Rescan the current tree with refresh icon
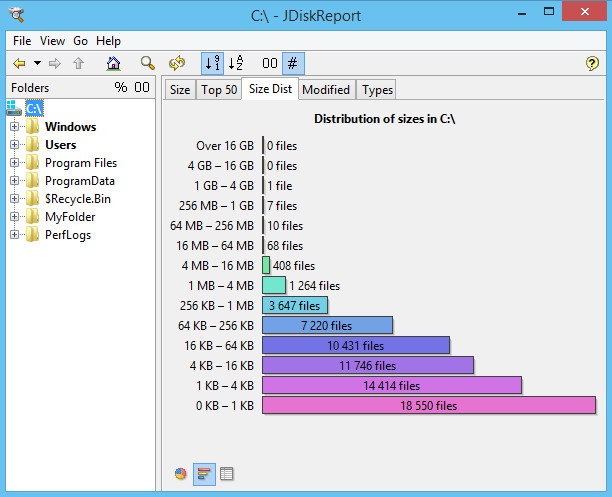The height and width of the screenshot is (497, 612). coord(177,63)
